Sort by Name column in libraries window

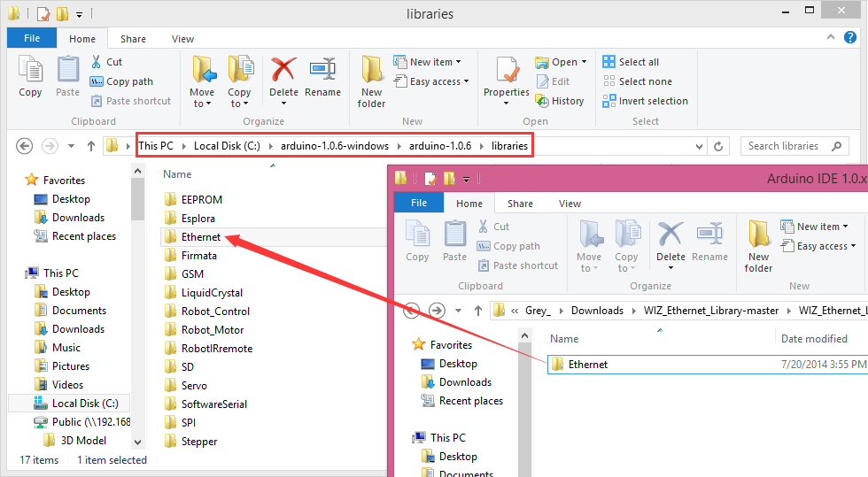point(177,173)
